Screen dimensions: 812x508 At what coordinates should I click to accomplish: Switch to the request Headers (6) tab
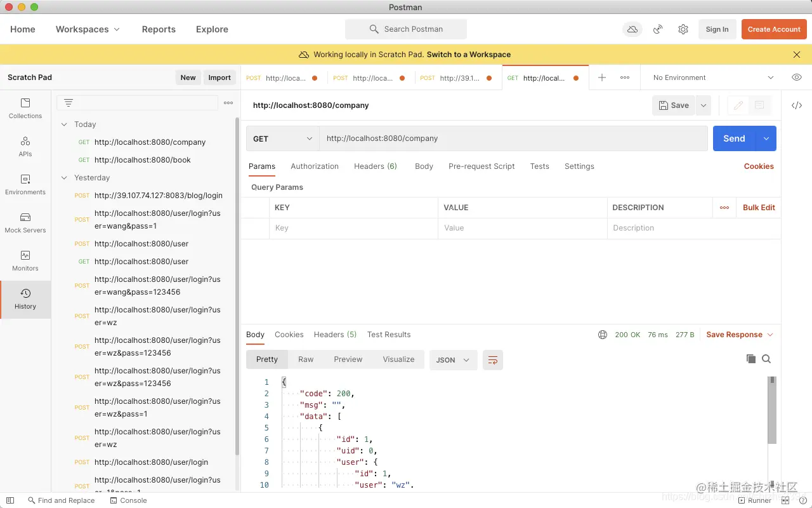tap(376, 166)
